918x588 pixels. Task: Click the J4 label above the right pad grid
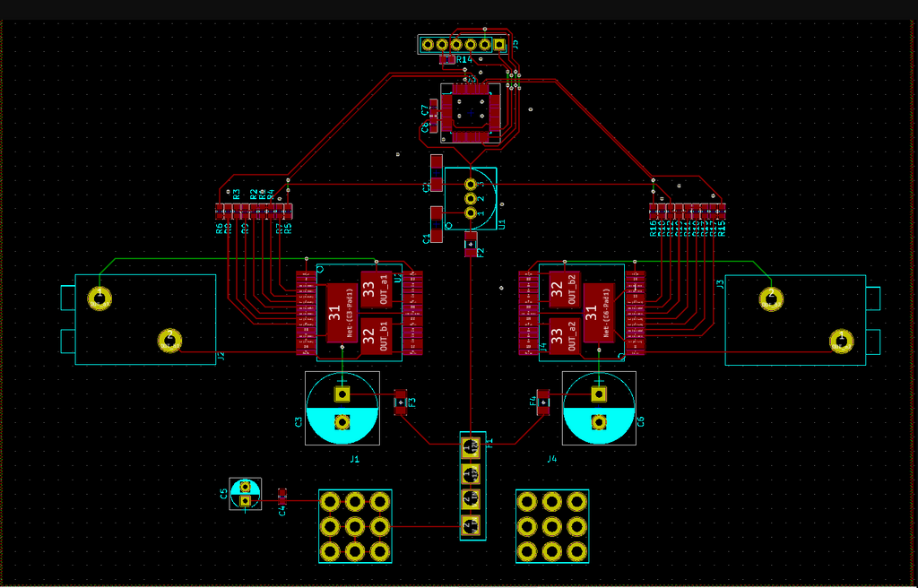[552, 459]
